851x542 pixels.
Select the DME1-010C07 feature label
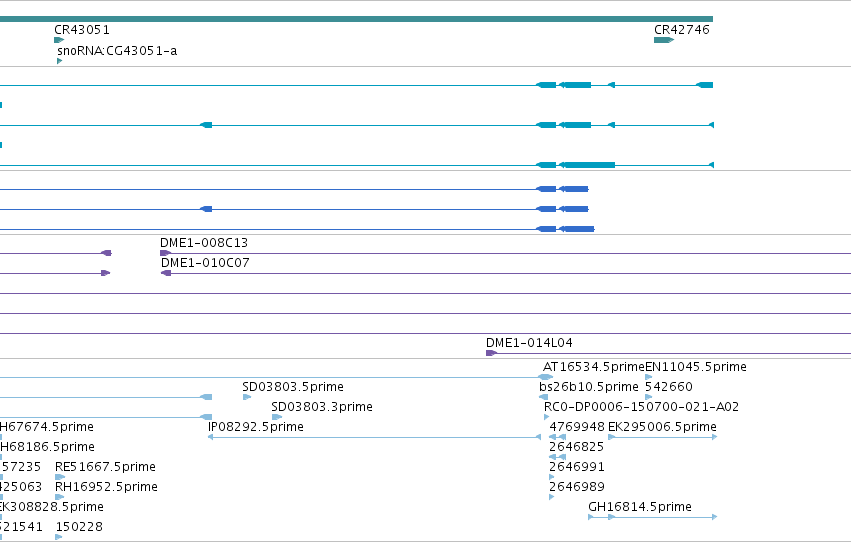205,263
